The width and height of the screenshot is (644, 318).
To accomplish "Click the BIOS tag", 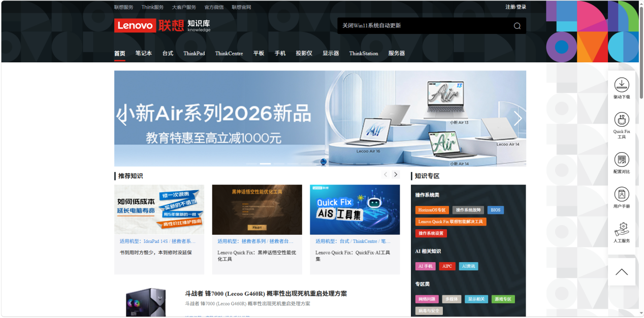I will pos(496,210).
